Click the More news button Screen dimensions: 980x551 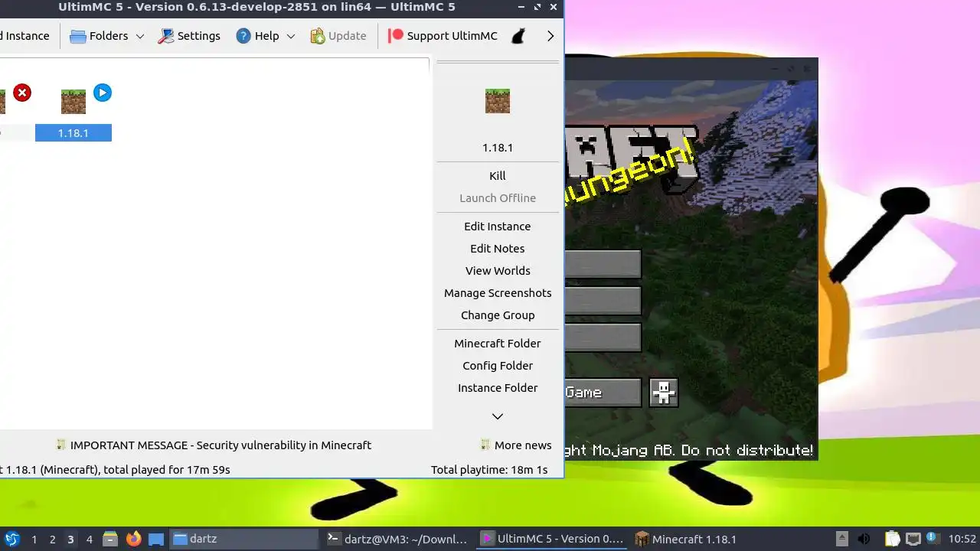tap(515, 445)
